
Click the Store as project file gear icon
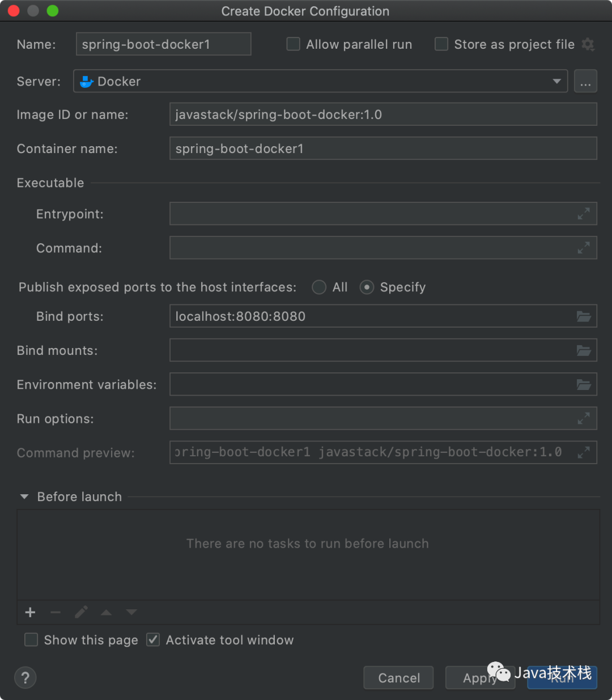[588, 44]
